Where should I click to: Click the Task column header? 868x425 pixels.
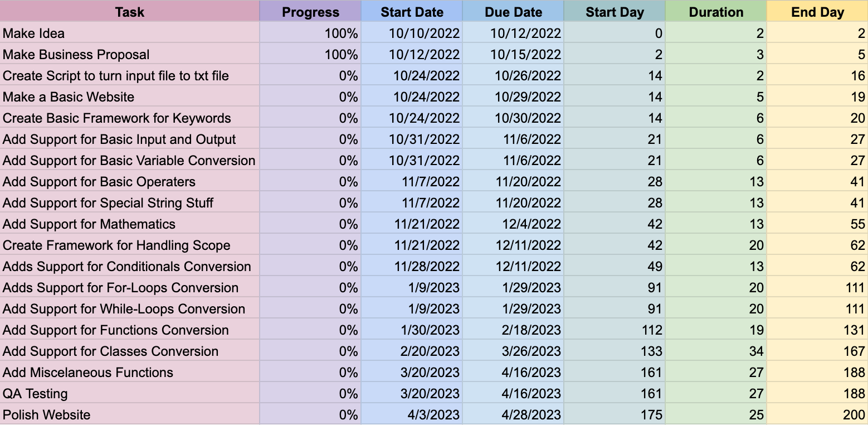click(x=130, y=12)
